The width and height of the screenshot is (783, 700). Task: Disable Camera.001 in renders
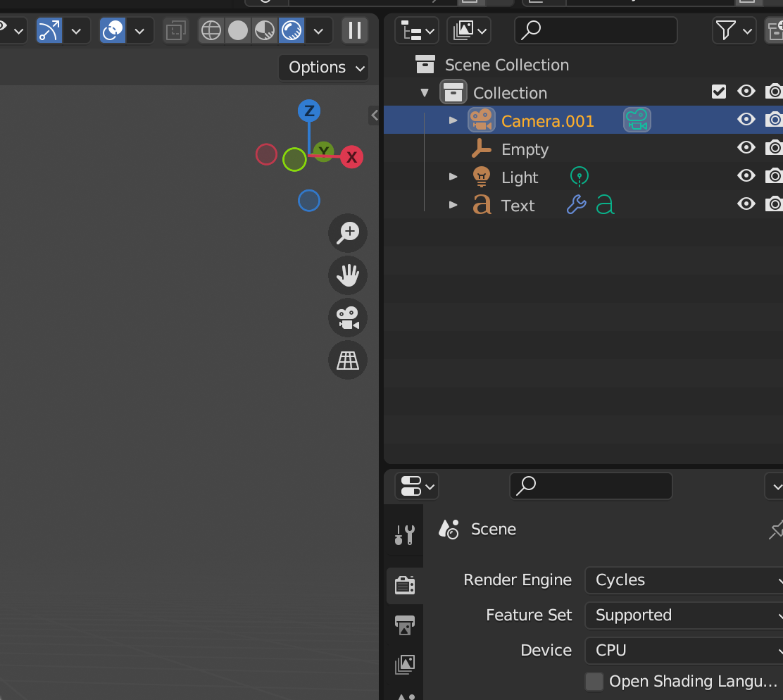point(774,119)
